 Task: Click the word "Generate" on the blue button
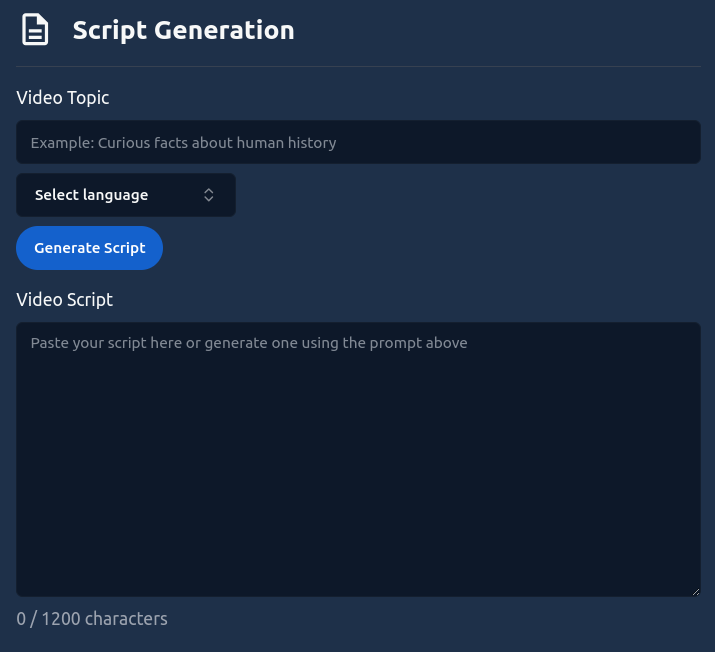[67, 248]
